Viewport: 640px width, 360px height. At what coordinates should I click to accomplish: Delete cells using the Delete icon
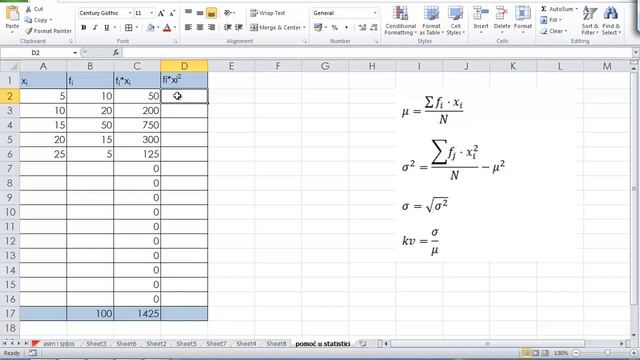point(502,13)
